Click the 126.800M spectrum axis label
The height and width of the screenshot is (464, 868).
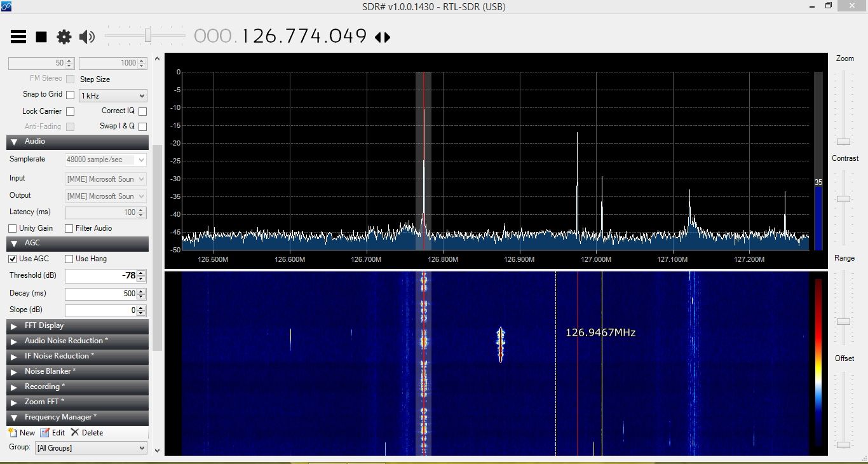click(x=443, y=259)
